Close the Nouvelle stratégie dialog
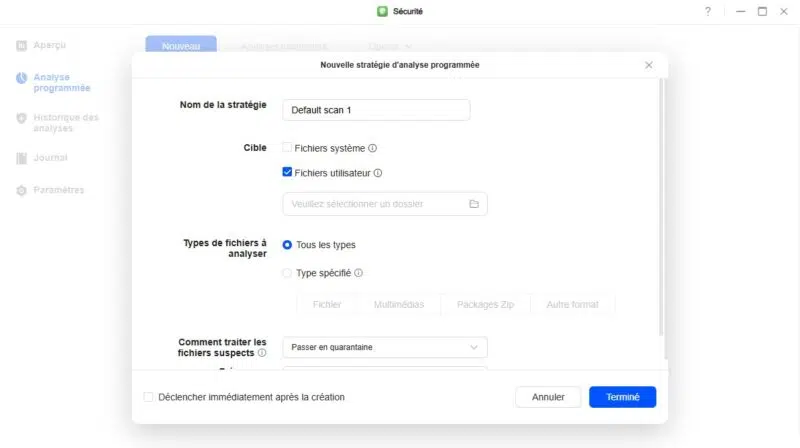This screenshot has height=448, width=800. (x=649, y=65)
